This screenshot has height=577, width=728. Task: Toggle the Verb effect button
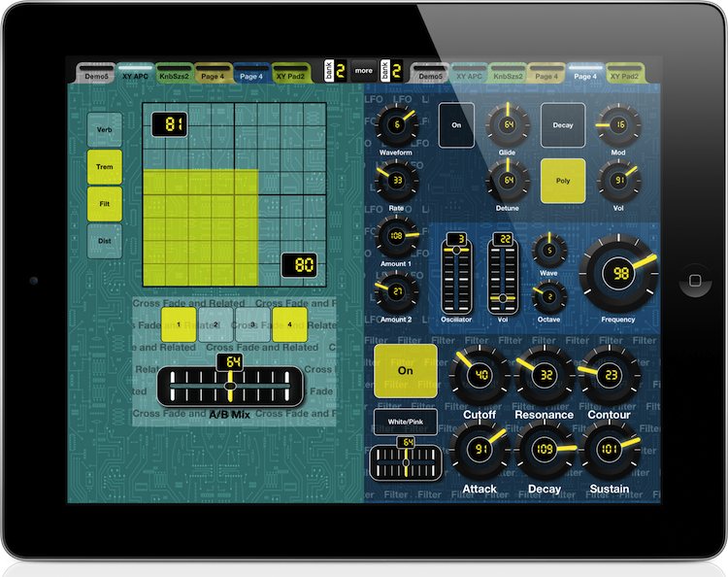point(105,129)
